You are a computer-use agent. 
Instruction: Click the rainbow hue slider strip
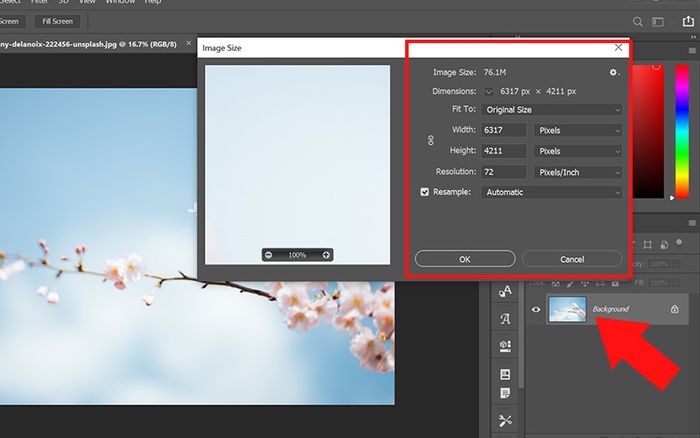pyautogui.click(x=682, y=131)
